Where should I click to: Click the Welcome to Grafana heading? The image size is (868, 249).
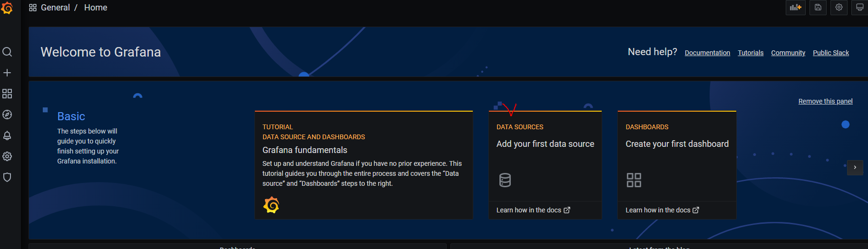pos(101,52)
